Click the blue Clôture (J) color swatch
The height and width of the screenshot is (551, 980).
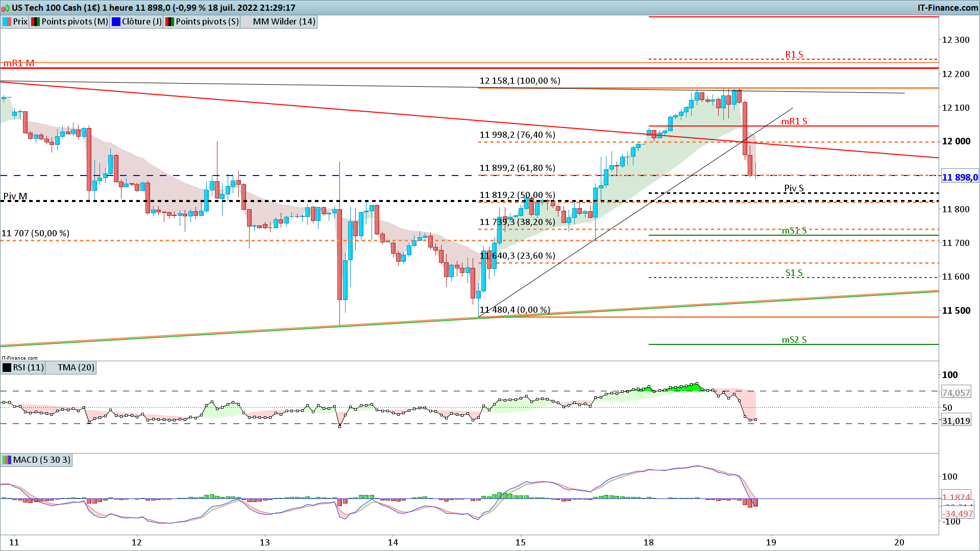pos(116,21)
